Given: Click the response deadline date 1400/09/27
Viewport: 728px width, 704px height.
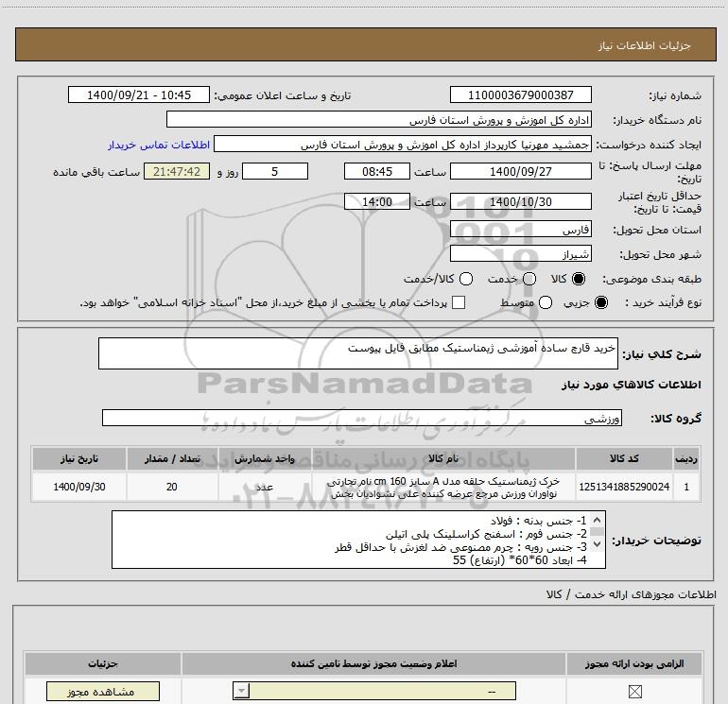Looking at the screenshot, I should click(x=520, y=171).
